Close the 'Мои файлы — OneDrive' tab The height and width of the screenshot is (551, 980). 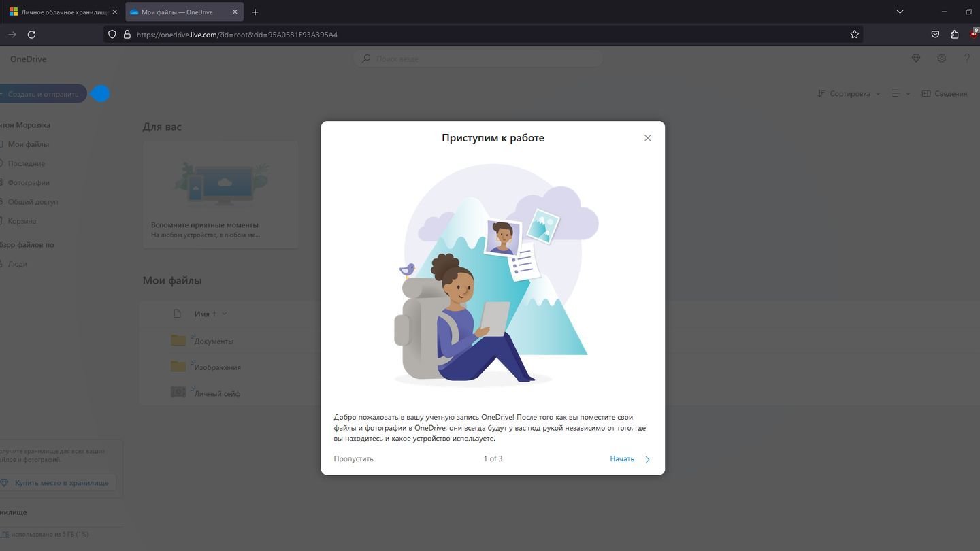[x=235, y=12]
